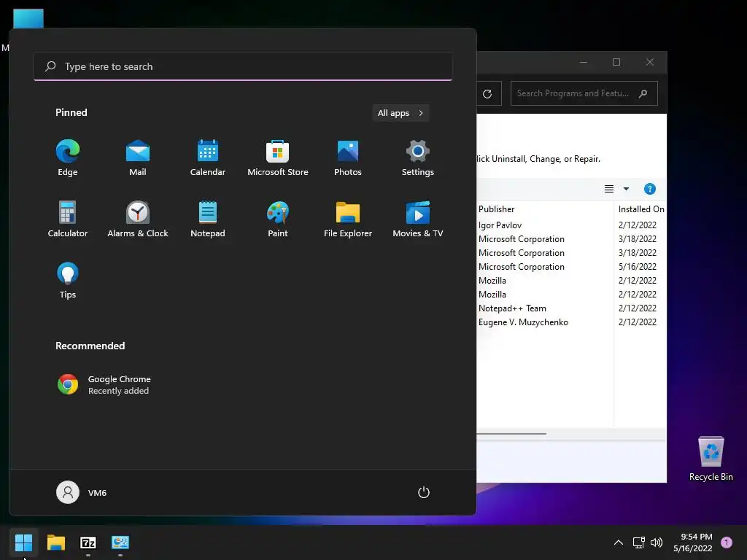Launch the Paint app

click(278, 219)
